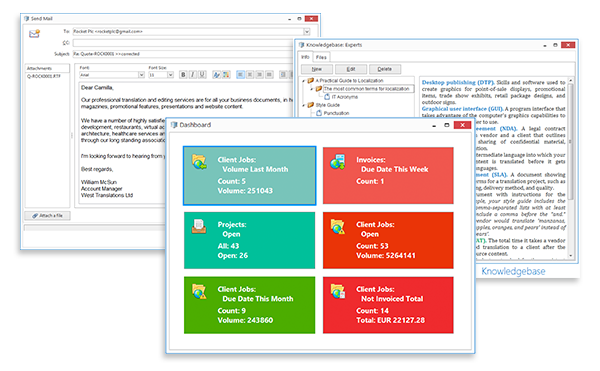Click the Projects Open tile icon
The image size is (600, 371).
(199, 226)
